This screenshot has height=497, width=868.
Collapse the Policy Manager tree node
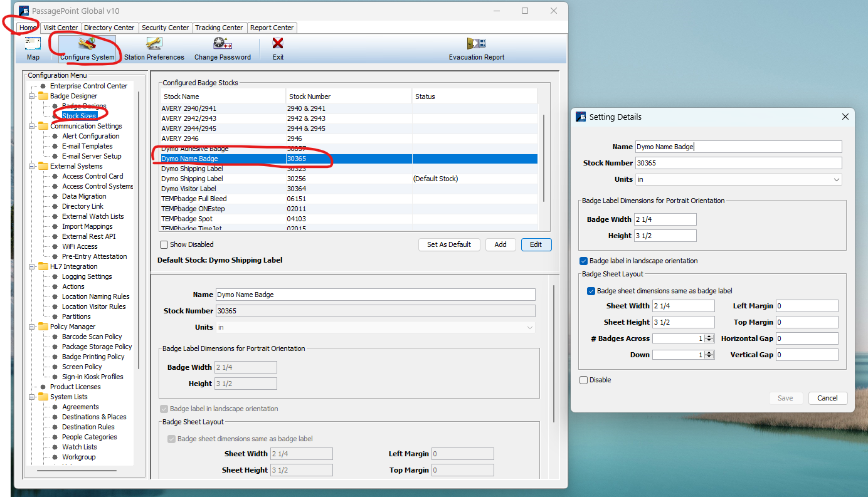(x=32, y=327)
